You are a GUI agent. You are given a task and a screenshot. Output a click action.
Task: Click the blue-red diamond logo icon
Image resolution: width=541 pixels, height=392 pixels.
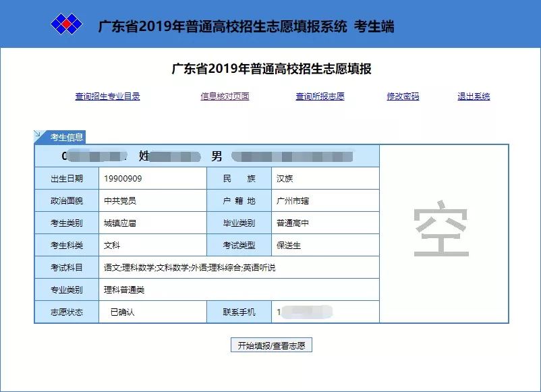[x=66, y=25]
